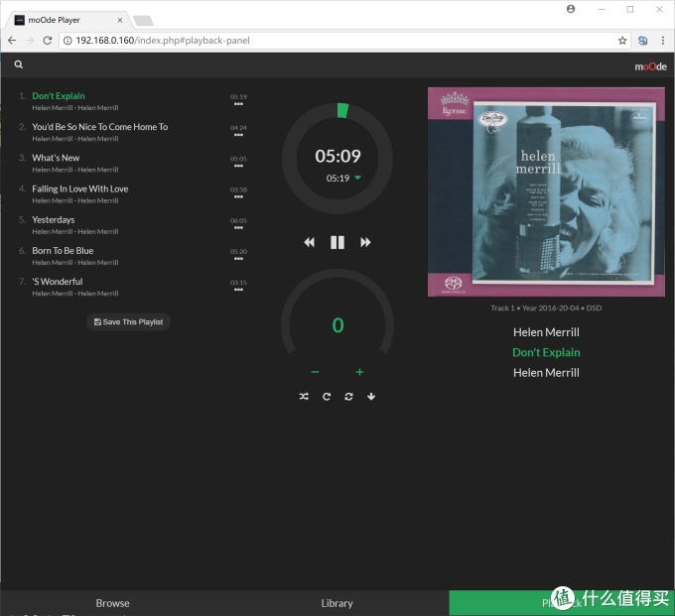Viewport: 675px width, 616px height.
Task: Open options menu for Born To Be Blue
Action: click(238, 259)
